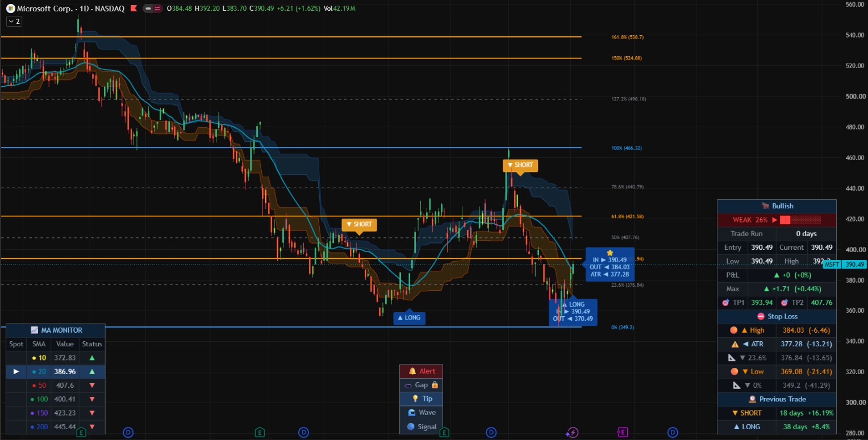Click the lock icon in the Gap row
The height and width of the screenshot is (440, 868).
coord(435,385)
